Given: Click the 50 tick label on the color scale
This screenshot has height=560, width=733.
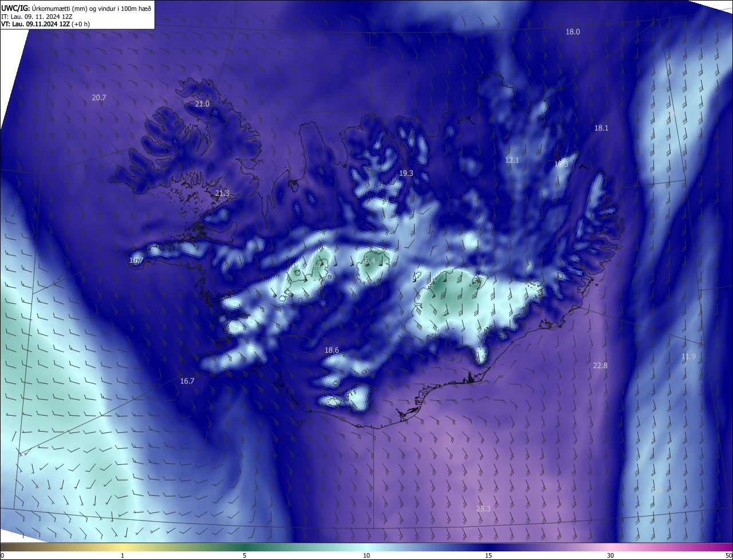Looking at the screenshot, I should pyautogui.click(x=728, y=555).
